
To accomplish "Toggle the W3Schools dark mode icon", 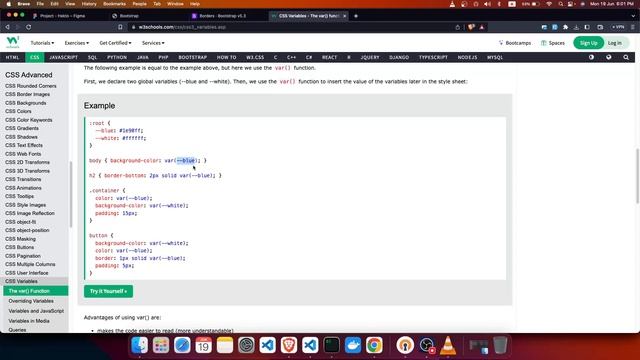I will pyautogui.click(x=591, y=57).
